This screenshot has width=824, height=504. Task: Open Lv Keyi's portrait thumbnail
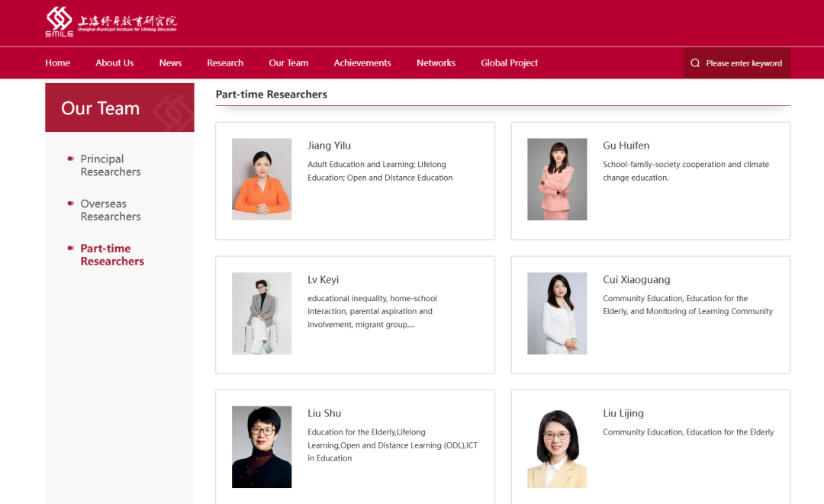[262, 313]
